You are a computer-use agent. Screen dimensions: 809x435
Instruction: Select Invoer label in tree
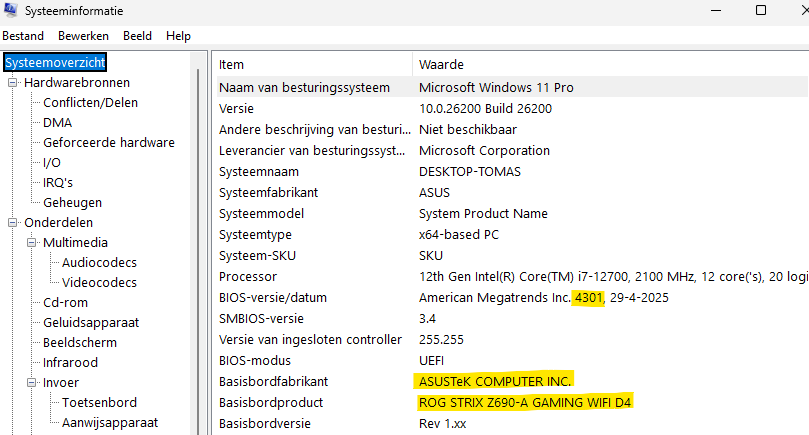(61, 382)
